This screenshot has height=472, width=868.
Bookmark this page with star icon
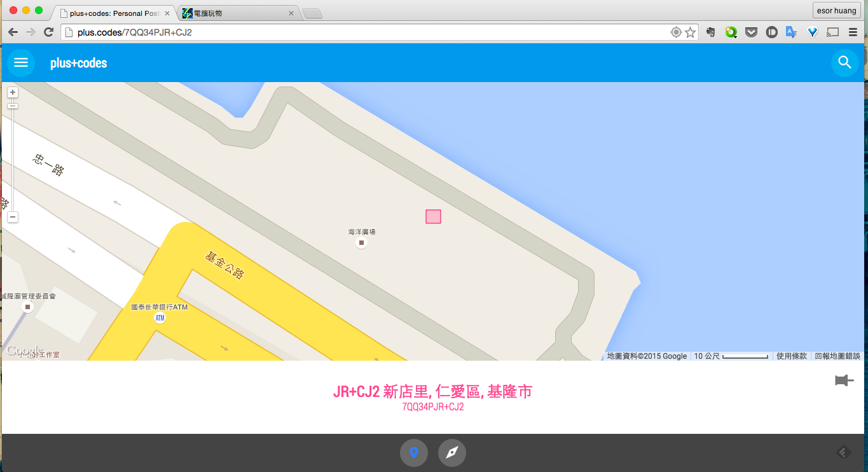pos(691,32)
